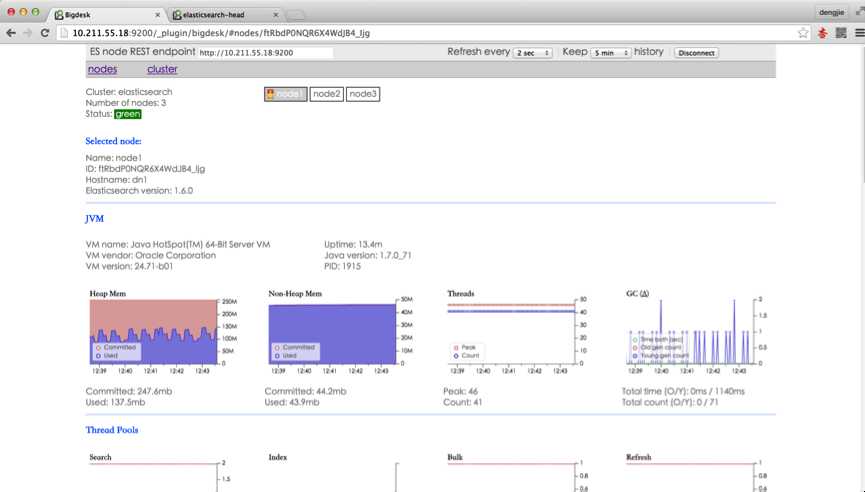The height and width of the screenshot is (492, 865).
Task: Open the dengjie profile button
Action: [831, 12]
